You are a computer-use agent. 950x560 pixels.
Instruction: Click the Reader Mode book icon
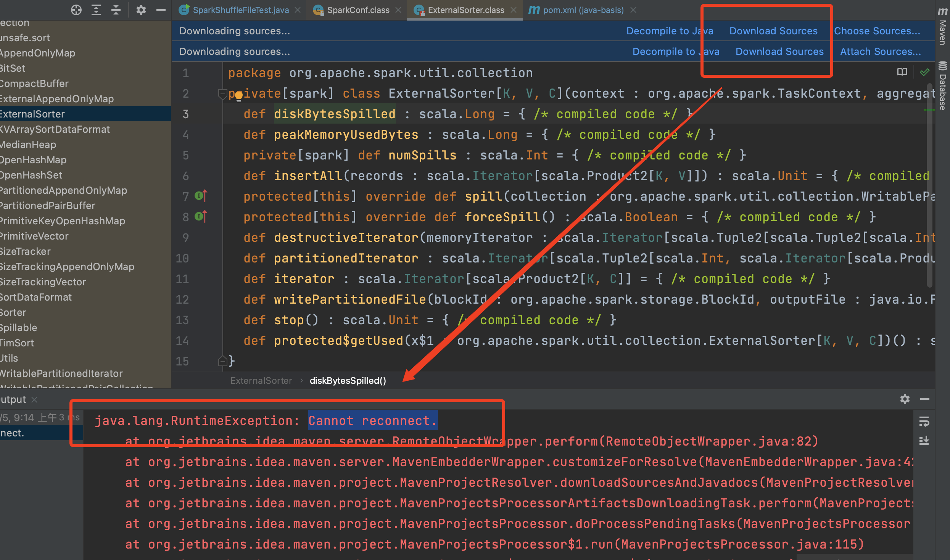902,72
